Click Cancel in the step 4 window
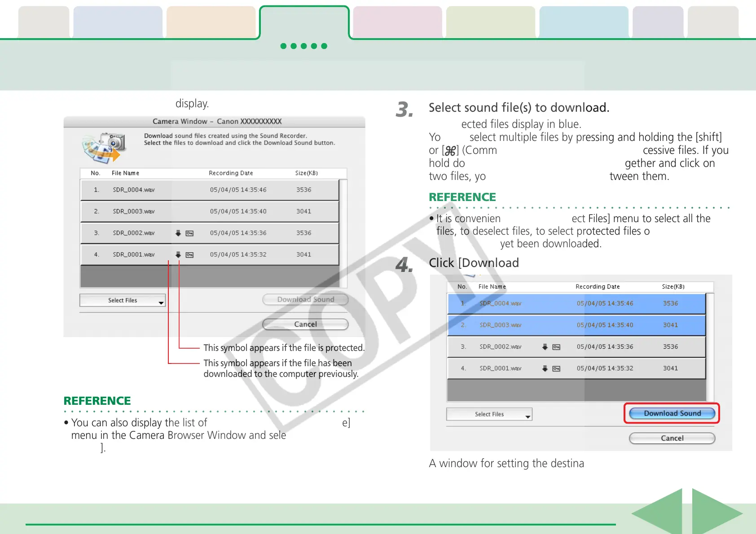 coord(672,438)
